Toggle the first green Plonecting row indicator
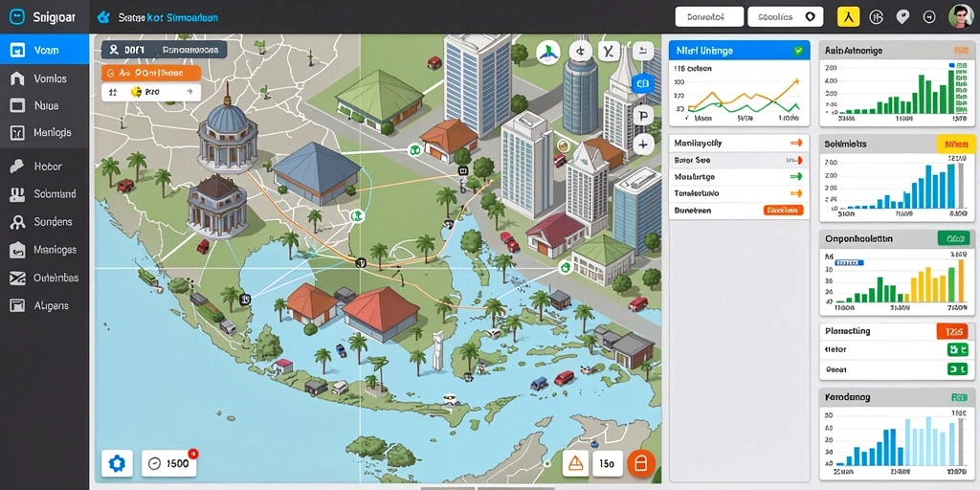980x490 pixels. coord(956,349)
